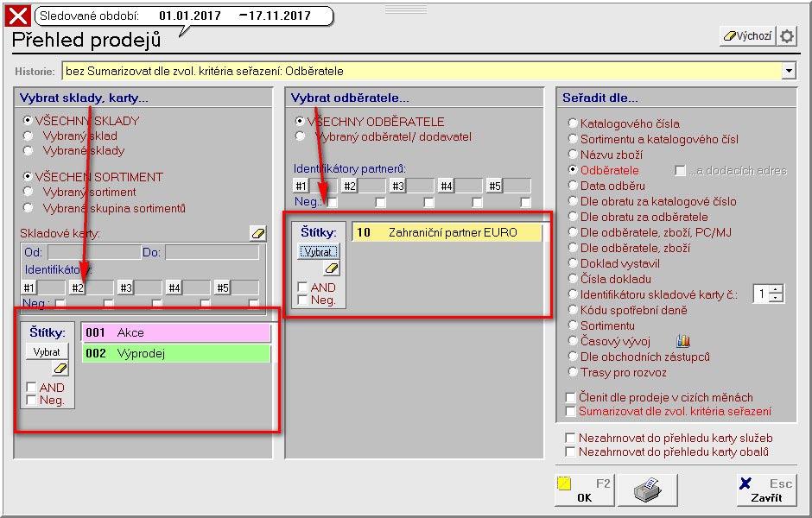Click #1 button in stock card identifiers
The width and height of the screenshot is (812, 518).
[x=29, y=287]
